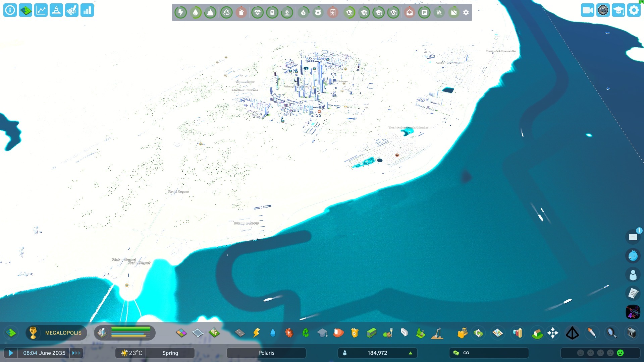Viewport: 644px width, 362px height.
Task: Open the Water & Sewage menu
Action: coord(273,333)
